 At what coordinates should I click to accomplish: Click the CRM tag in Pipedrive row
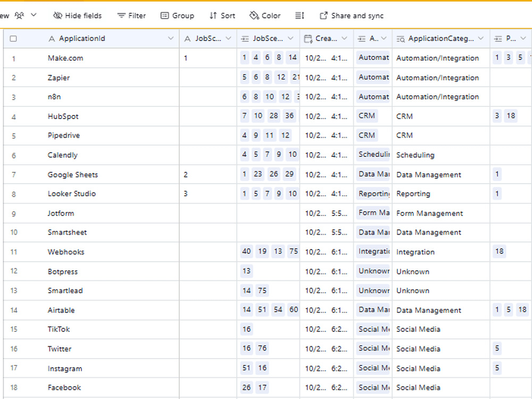point(367,135)
